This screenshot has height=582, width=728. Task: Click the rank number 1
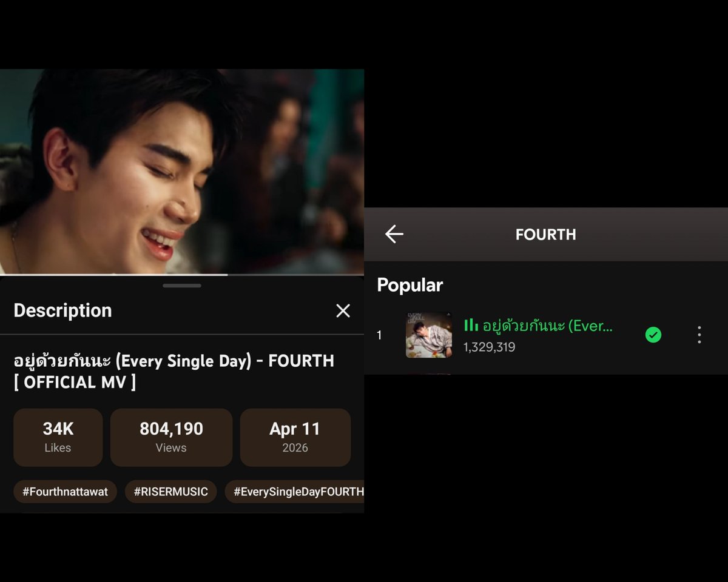click(379, 335)
